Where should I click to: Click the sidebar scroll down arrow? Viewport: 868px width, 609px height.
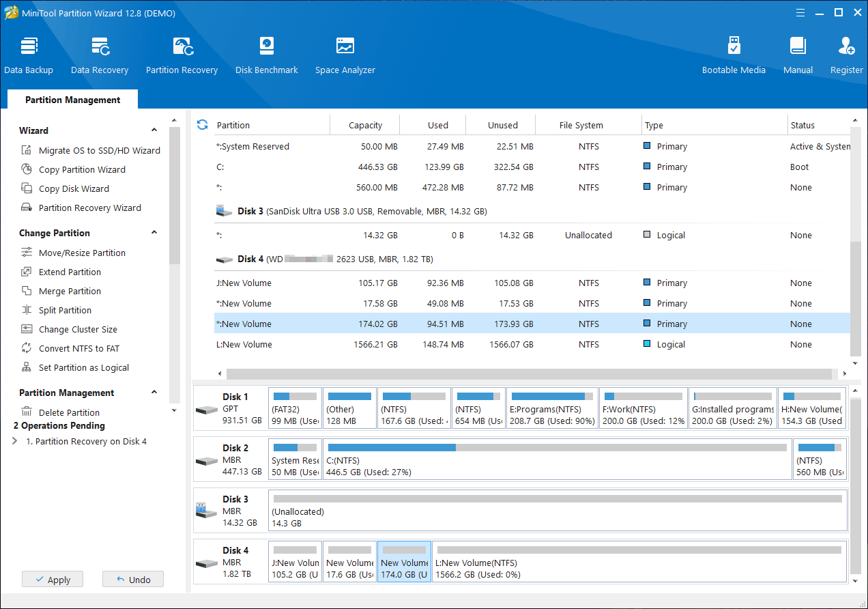[x=175, y=410]
